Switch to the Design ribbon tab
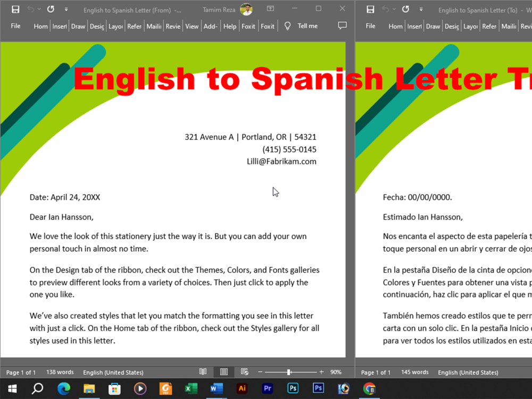 [x=96, y=26]
